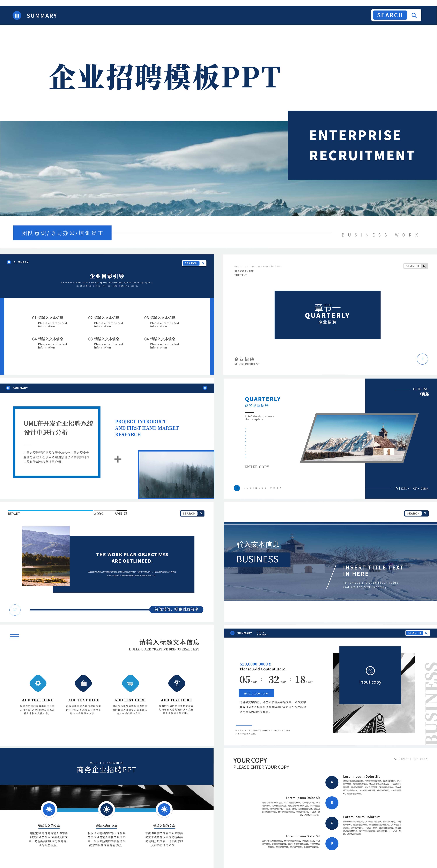Click the Add more copy button
This screenshot has width=437, height=868.
click(256, 693)
